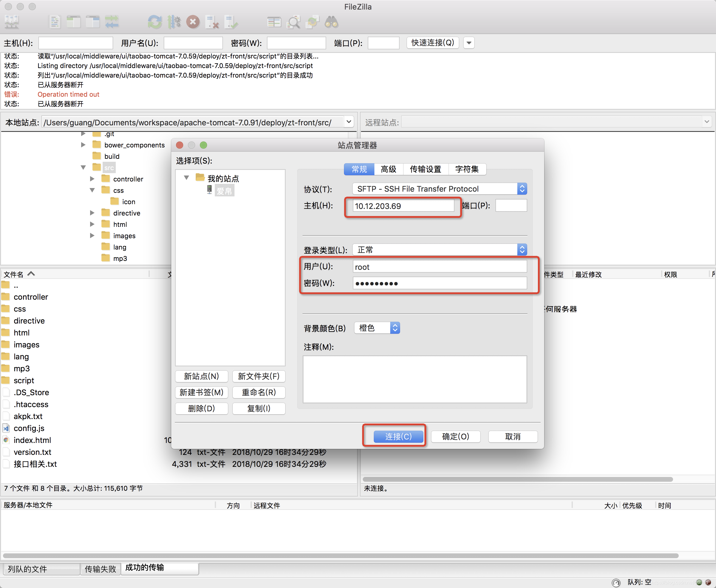Click the transfer queue horizontal scrollbar
716x588 pixels.
click(x=341, y=556)
